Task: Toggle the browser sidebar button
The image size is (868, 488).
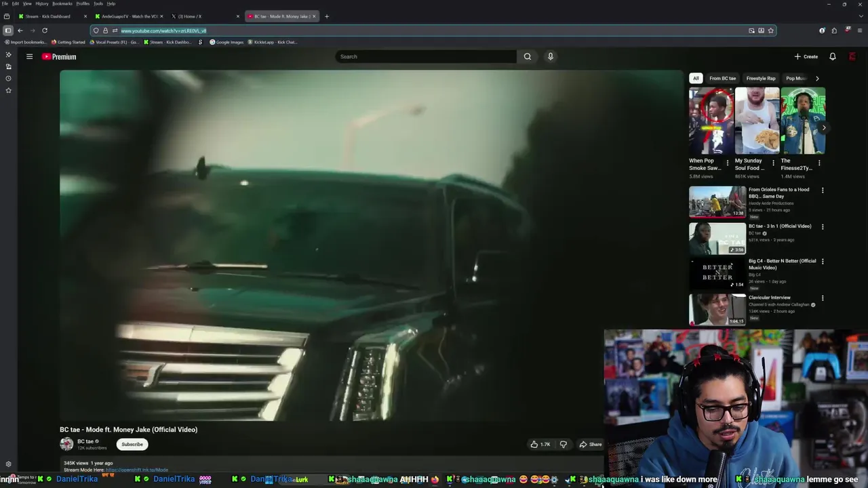Action: coord(7,30)
